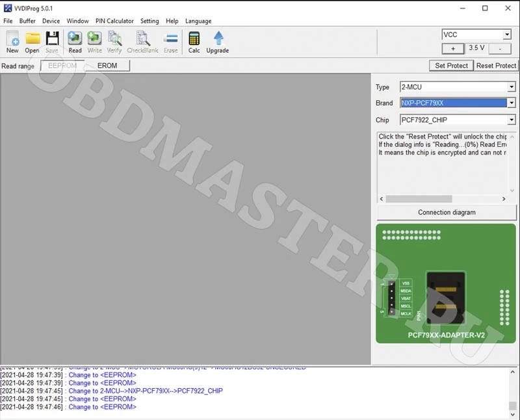Screen dimensions: 520x420
Task: Click the CheckBlank toolbar icon
Action: pos(142,42)
